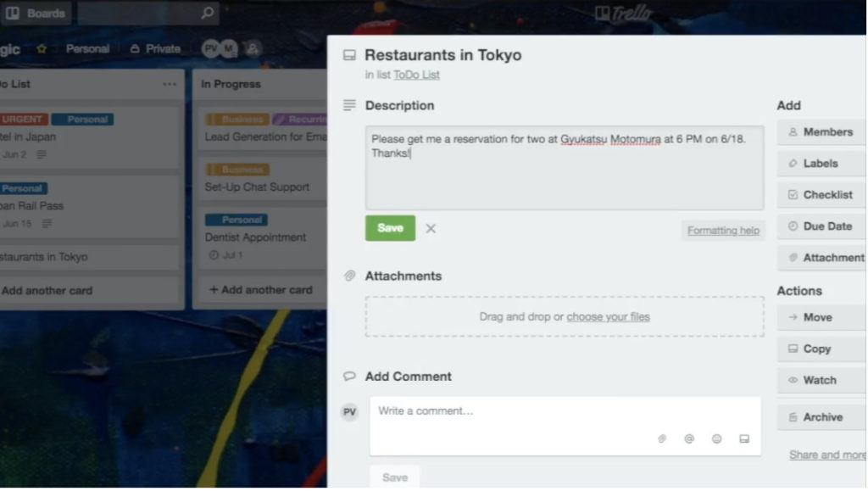
Task: Open the Private visibility dropdown
Action: tap(155, 49)
